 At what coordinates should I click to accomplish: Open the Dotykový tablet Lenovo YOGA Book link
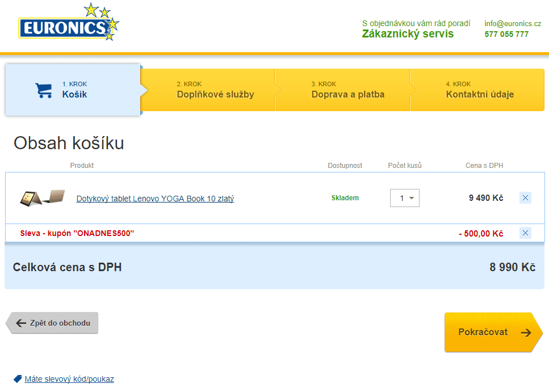pos(155,199)
